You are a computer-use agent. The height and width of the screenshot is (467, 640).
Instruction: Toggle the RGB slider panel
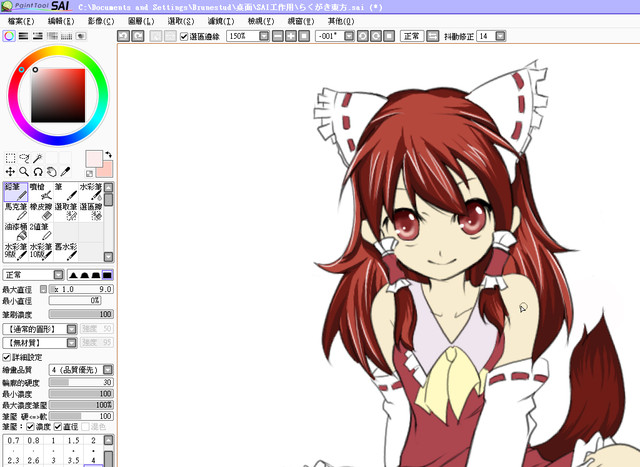coord(23,36)
